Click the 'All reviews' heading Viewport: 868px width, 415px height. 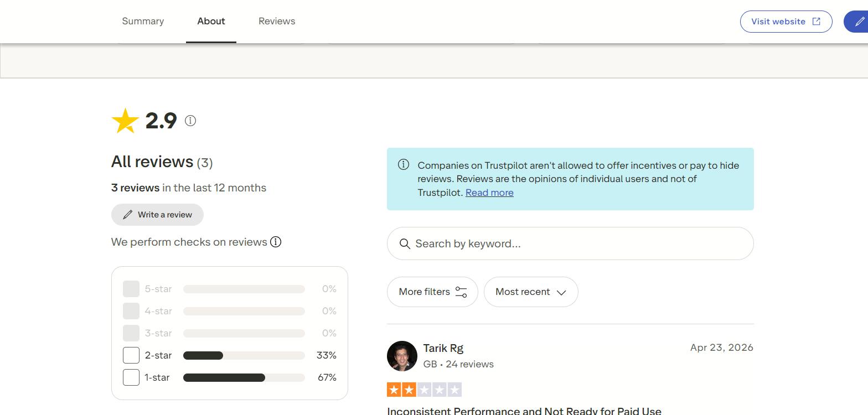[x=152, y=162]
